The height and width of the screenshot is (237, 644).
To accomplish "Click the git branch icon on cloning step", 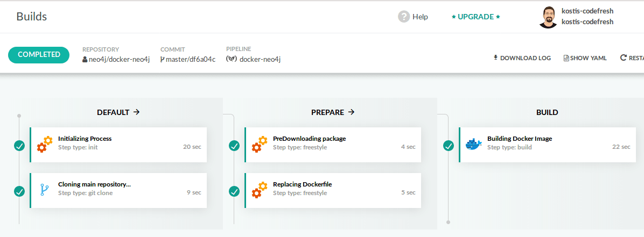I will coord(45,190).
